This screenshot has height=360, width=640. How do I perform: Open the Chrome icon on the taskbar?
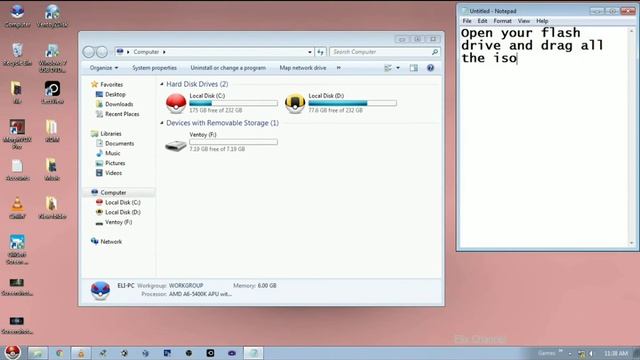60,353
